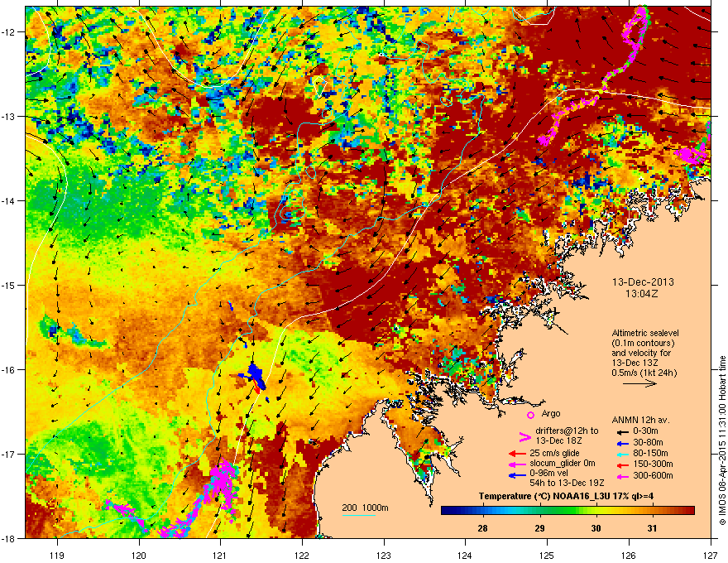Click the magenta slocum_glider 0m arrow
The image size is (728, 563).
(x=517, y=464)
